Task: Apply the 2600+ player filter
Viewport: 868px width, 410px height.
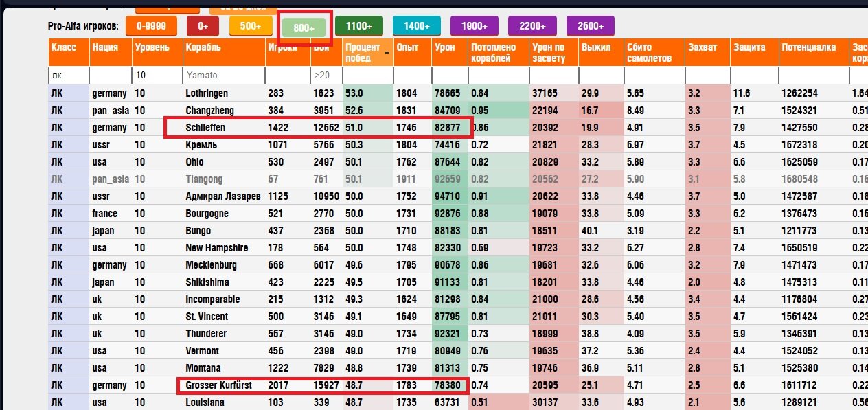Action: pos(590,26)
